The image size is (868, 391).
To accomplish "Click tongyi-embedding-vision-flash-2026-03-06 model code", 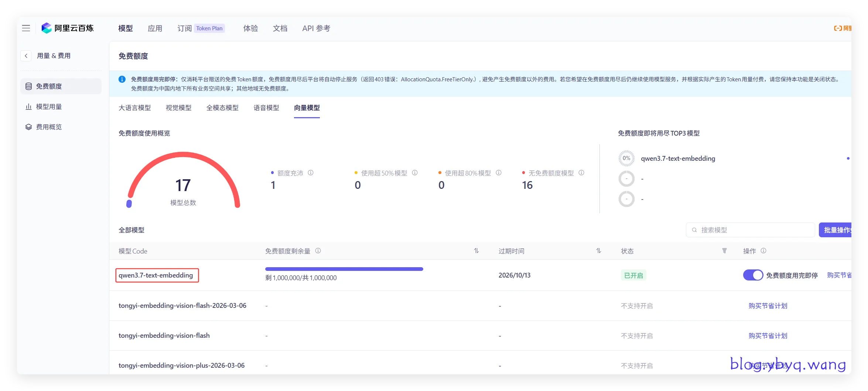I will (182, 306).
